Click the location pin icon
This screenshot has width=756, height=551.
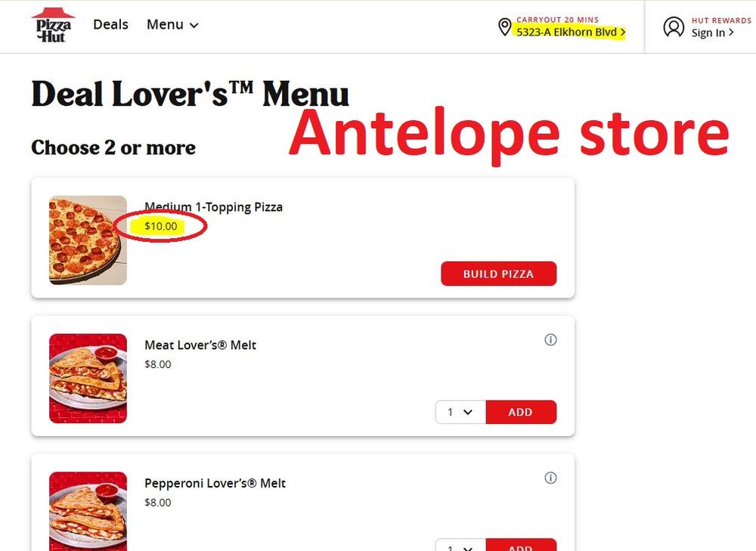pos(504,27)
